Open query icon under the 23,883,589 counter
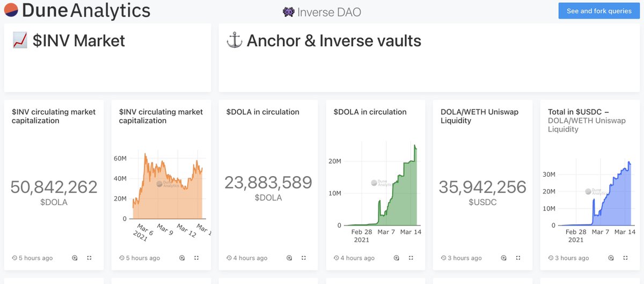This screenshot has width=644, height=284. (289, 258)
